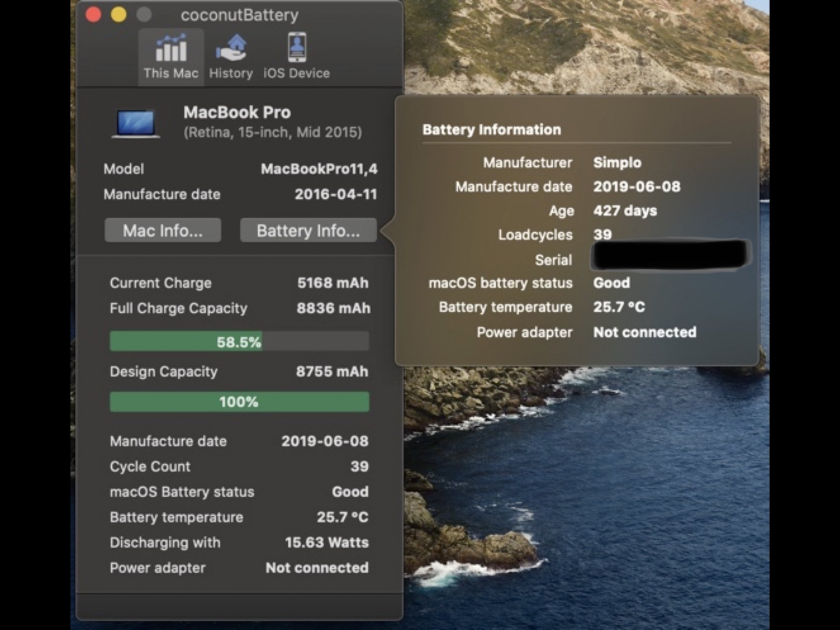The height and width of the screenshot is (630, 840).
Task: Click the Good status in the popover
Action: 612,283
